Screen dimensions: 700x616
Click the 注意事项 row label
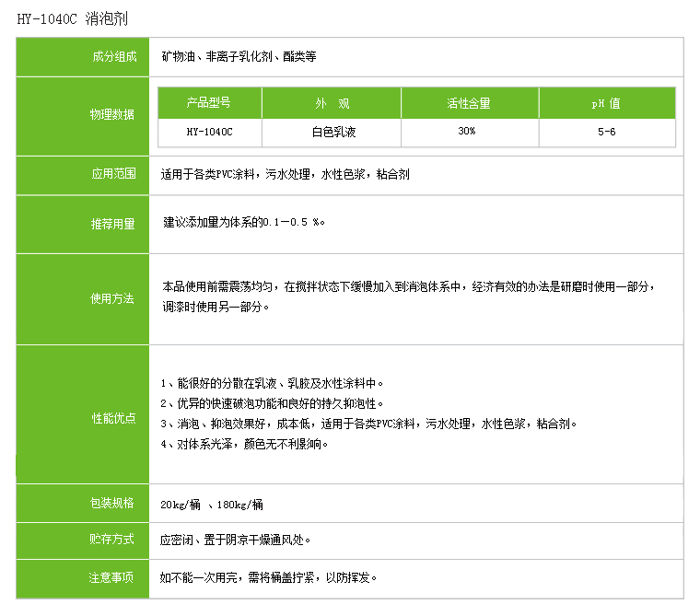click(111, 577)
